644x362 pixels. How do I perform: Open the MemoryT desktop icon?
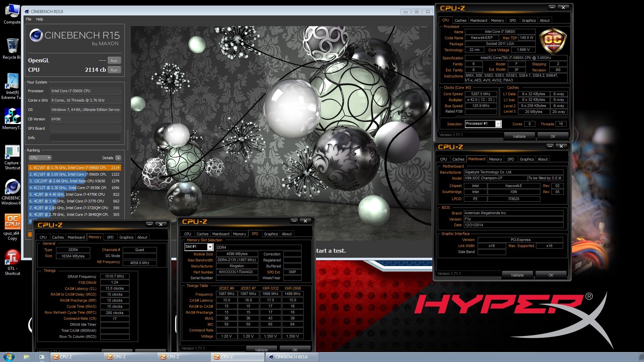12,119
